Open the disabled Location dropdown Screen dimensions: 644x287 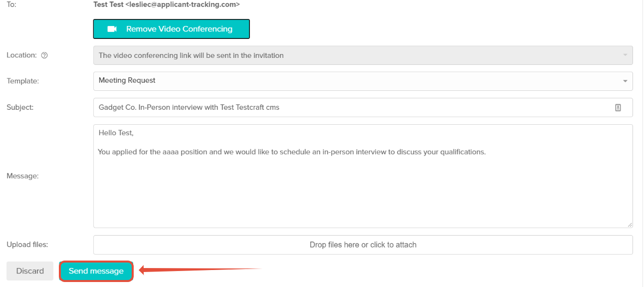(363, 55)
